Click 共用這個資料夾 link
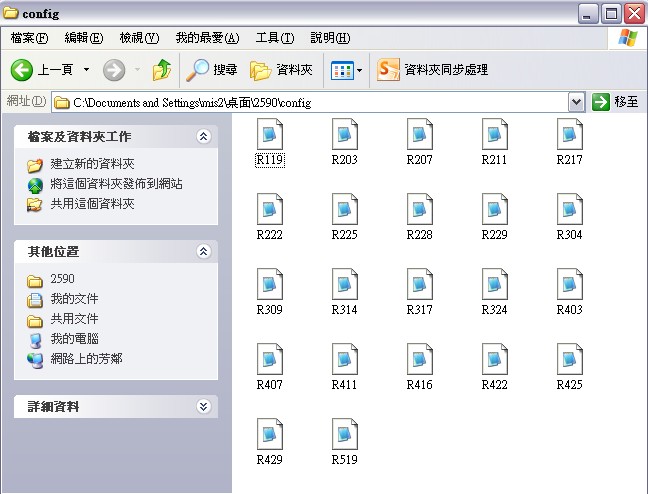The height and width of the screenshot is (494, 648). (x=92, y=204)
